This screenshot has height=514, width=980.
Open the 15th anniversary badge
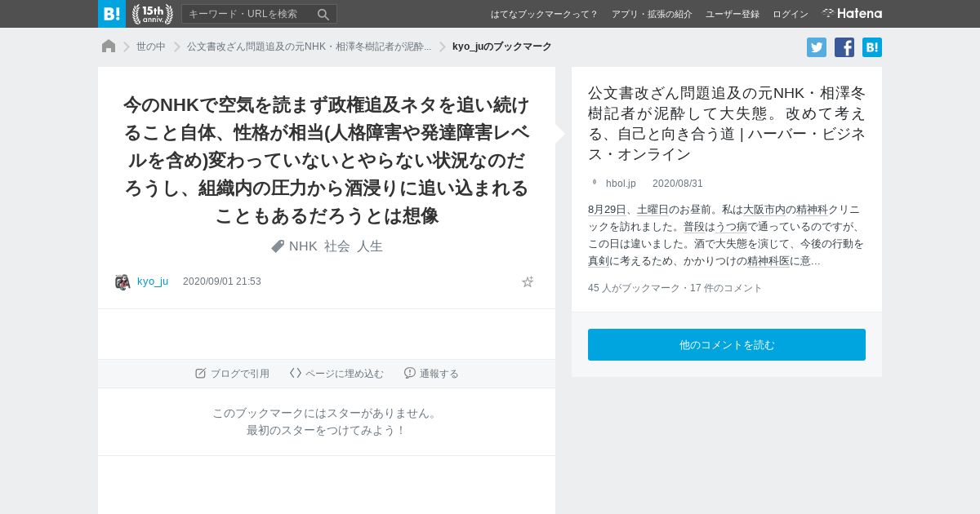click(153, 14)
